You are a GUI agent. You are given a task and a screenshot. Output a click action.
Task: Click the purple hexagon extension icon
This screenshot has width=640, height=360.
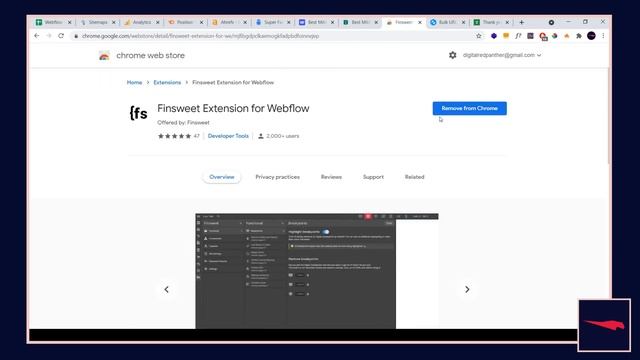tap(493, 36)
